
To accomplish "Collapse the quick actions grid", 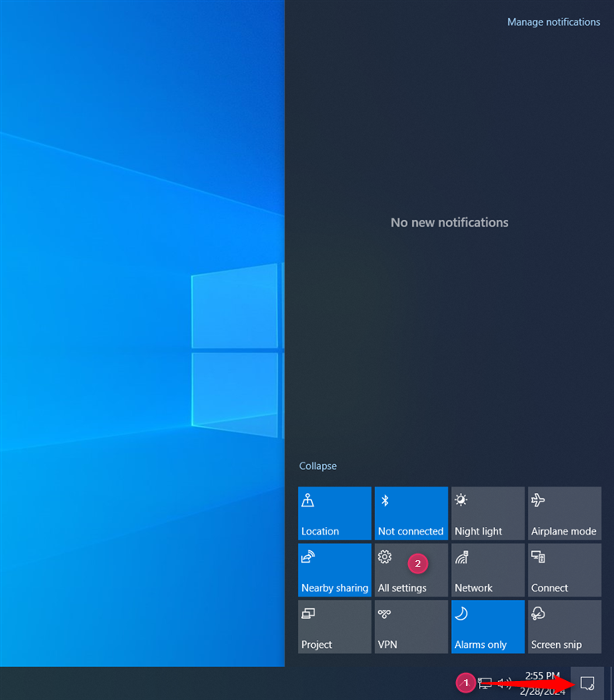I will (318, 466).
